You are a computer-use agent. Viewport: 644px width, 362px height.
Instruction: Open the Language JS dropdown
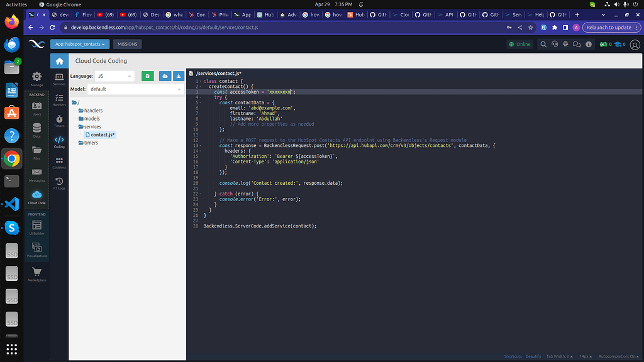pyautogui.click(x=114, y=75)
